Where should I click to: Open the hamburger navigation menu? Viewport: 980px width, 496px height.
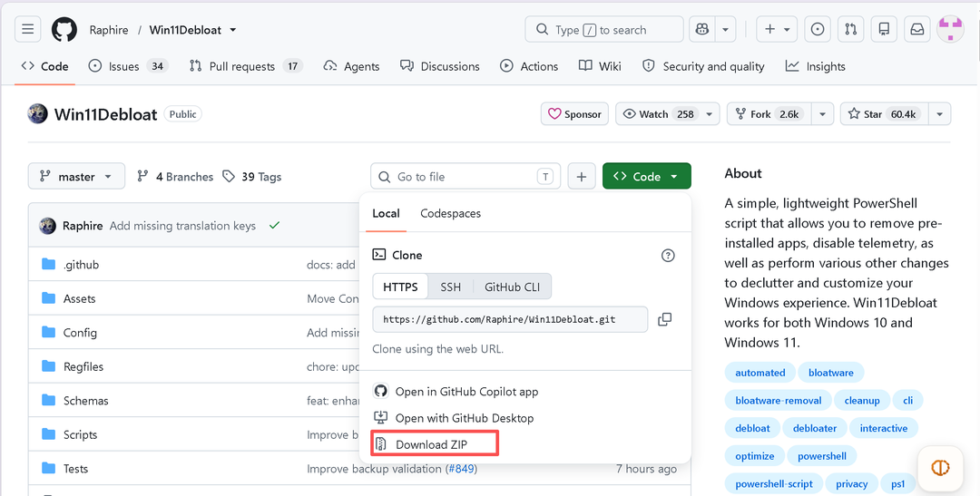[27, 29]
